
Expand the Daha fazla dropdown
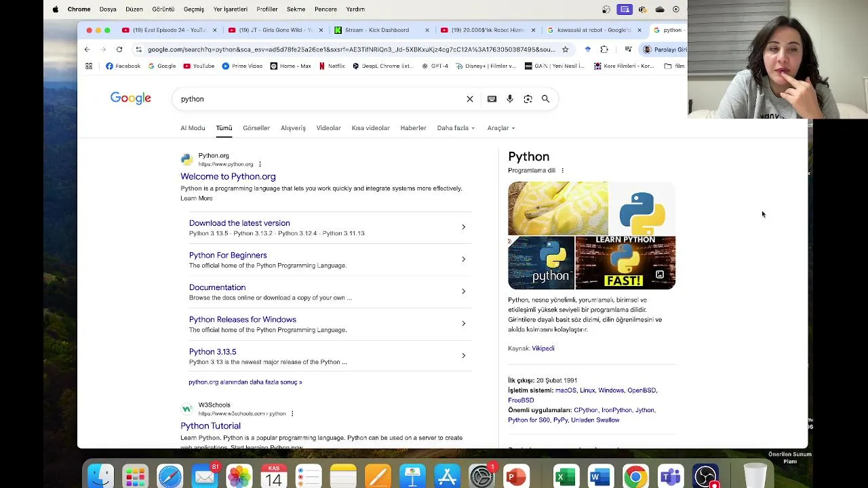click(x=456, y=128)
